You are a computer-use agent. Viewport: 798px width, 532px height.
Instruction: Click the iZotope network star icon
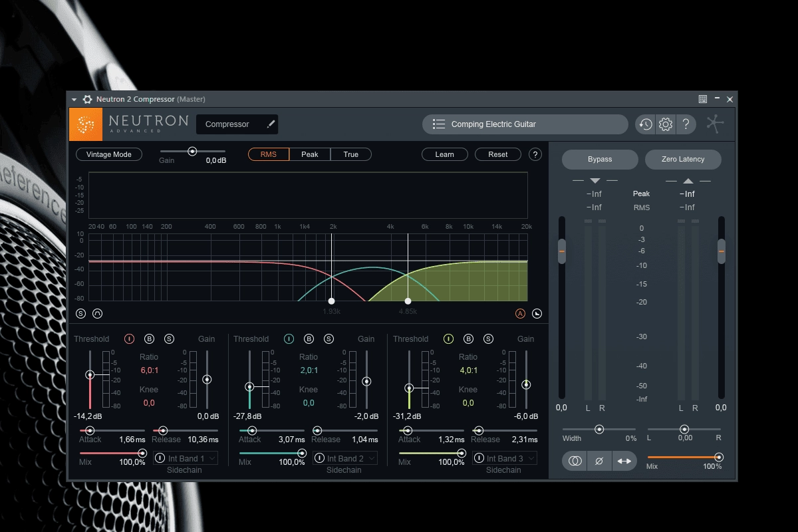click(x=716, y=124)
